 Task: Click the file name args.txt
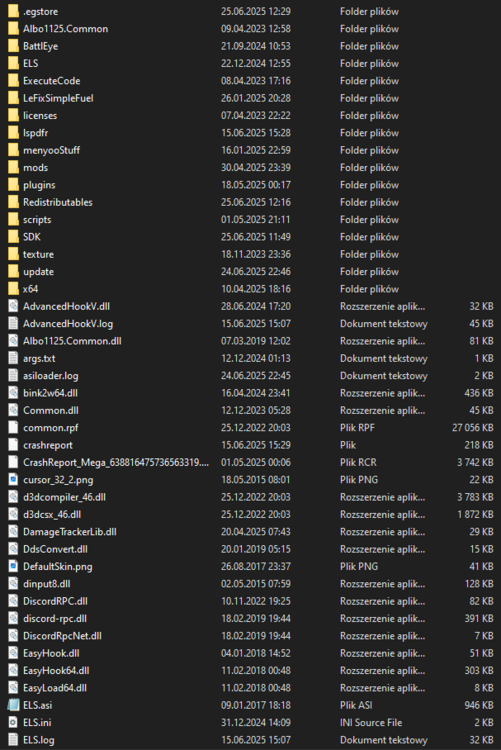coord(39,358)
